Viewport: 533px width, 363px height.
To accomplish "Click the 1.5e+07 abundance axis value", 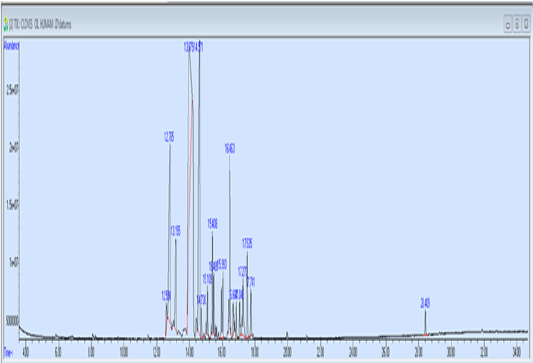I will (x=13, y=205).
